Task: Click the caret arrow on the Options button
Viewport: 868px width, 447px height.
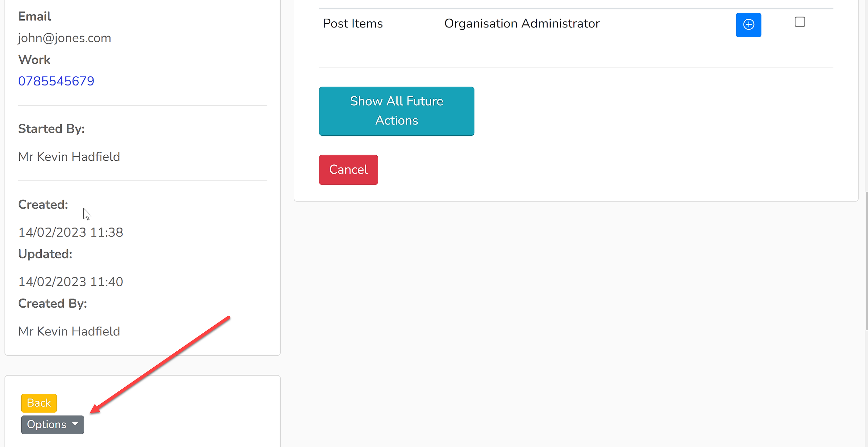Action: 75,424
